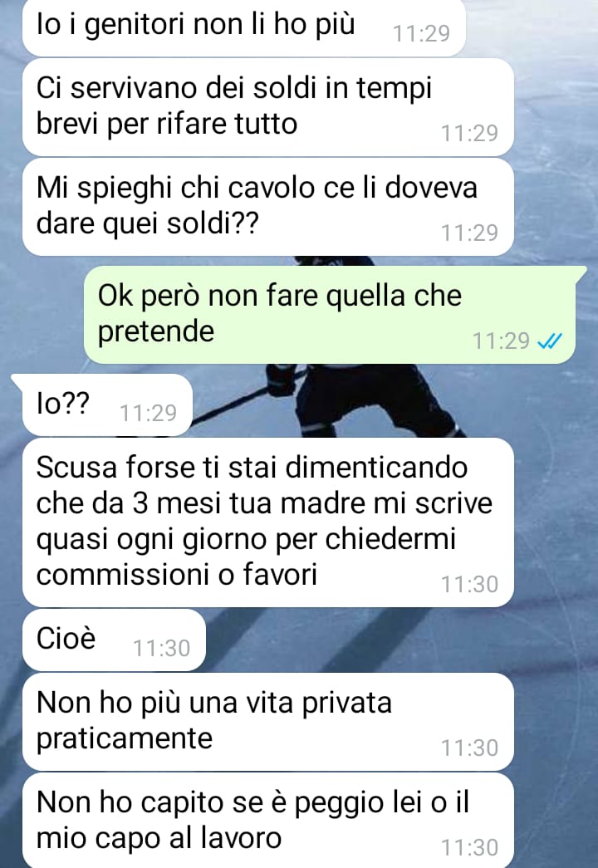Tap 'dare quei soldi??' text line
The image size is (598, 868).
click(x=147, y=223)
